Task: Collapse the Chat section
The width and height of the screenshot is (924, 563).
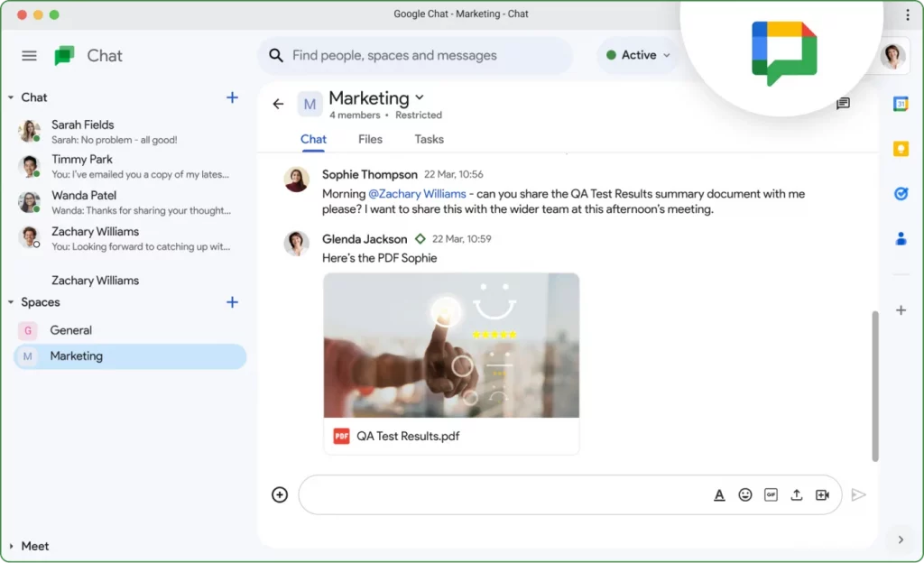Action: pos(11,97)
